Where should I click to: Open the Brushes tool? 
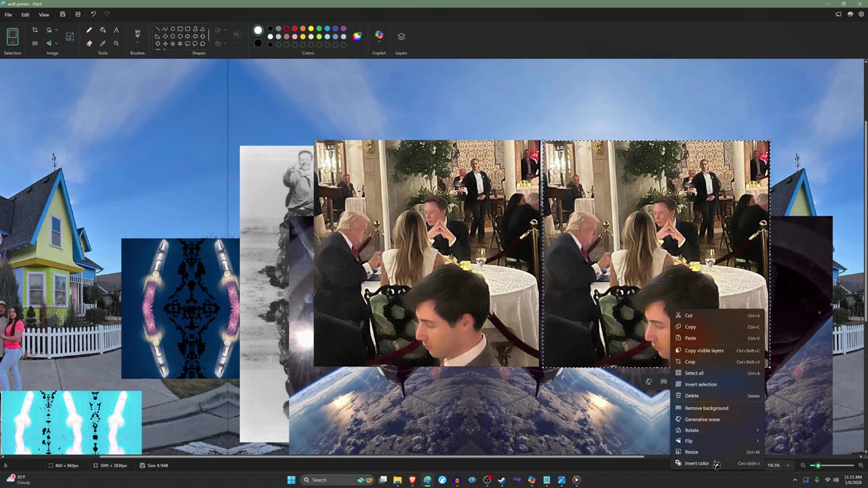pos(137,33)
